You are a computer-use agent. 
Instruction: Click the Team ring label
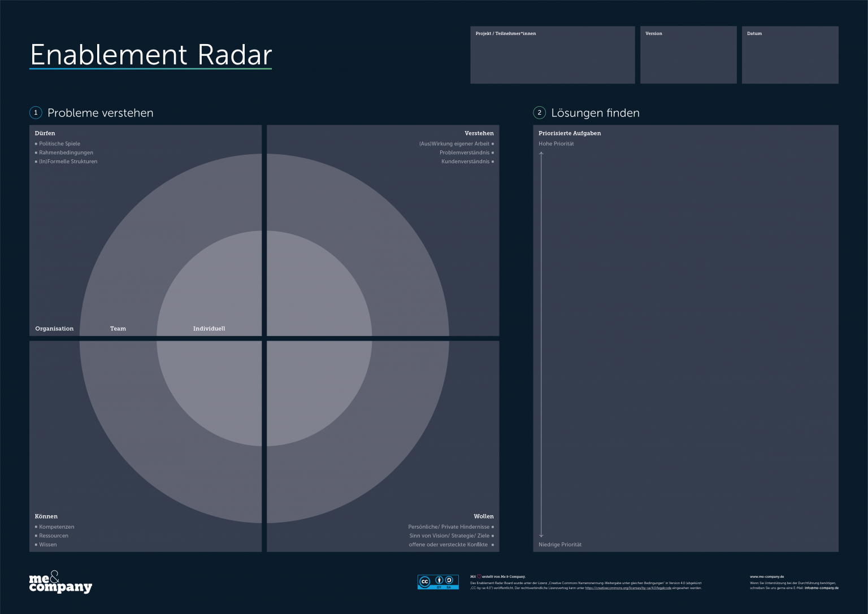pyautogui.click(x=118, y=329)
